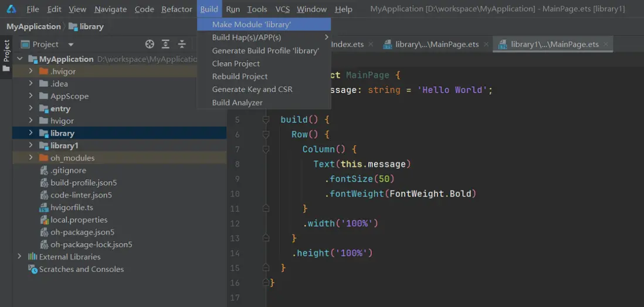Click the Collapse All icon in Project panel
The height and width of the screenshot is (307, 644).
[x=182, y=44]
